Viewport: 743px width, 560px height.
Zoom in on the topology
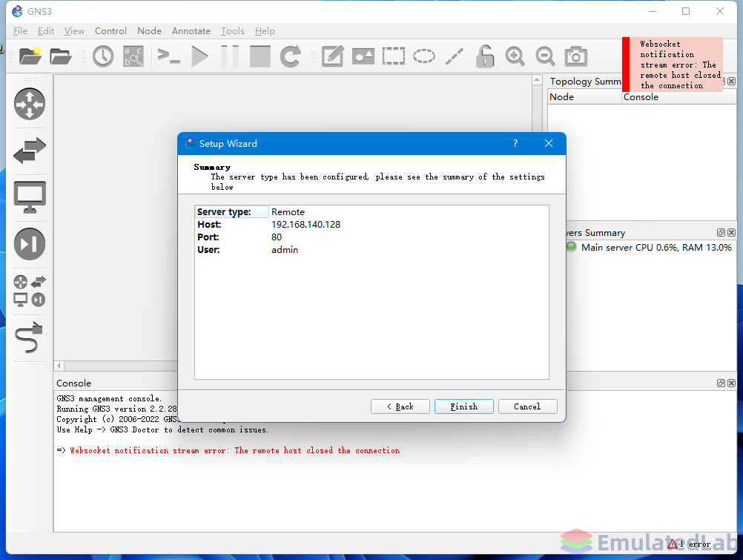515,56
